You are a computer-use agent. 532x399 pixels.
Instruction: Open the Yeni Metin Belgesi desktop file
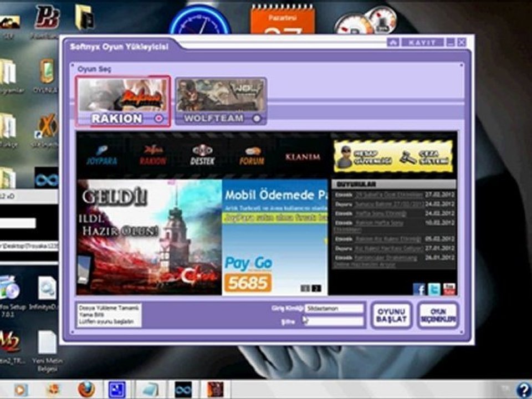(x=47, y=351)
